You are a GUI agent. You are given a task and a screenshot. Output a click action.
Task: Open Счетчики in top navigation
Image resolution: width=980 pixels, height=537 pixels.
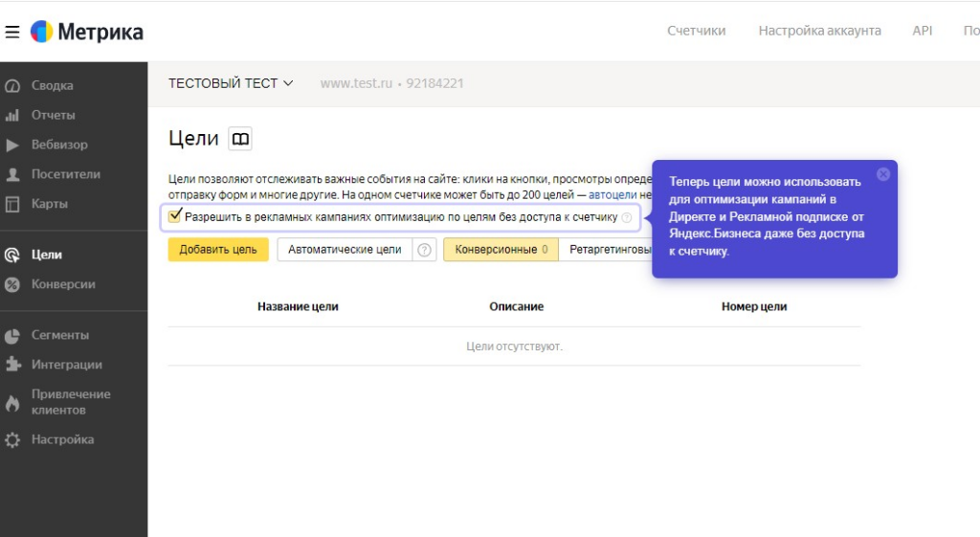(x=697, y=31)
